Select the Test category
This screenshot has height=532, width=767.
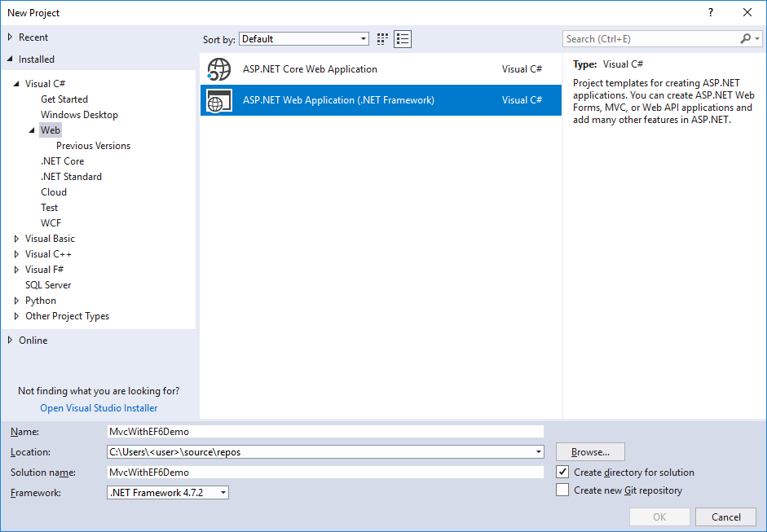click(50, 208)
